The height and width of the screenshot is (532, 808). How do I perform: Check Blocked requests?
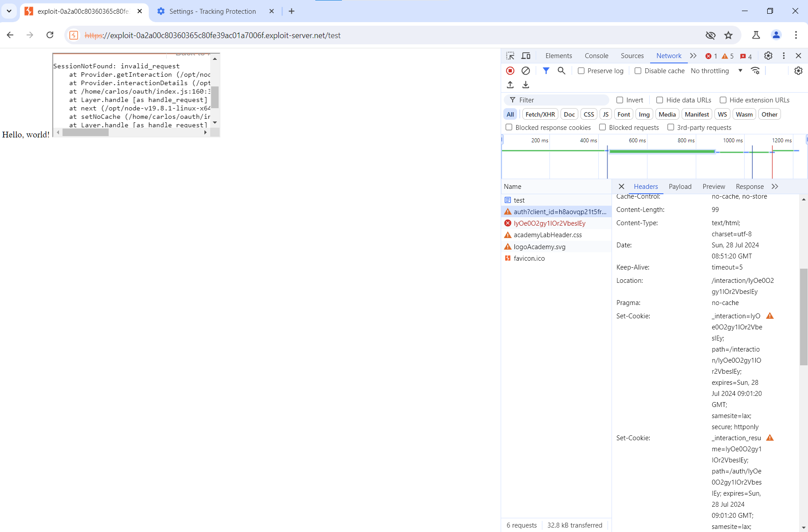click(603, 128)
